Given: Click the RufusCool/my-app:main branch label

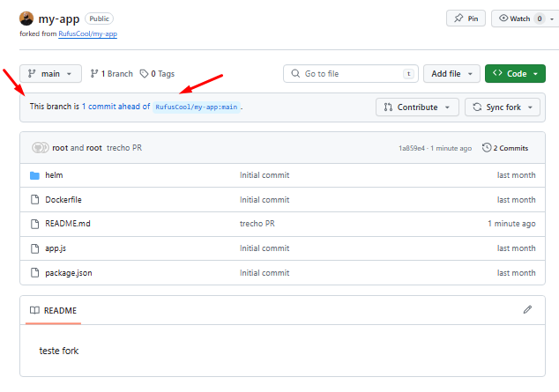Looking at the screenshot, I should [x=197, y=107].
